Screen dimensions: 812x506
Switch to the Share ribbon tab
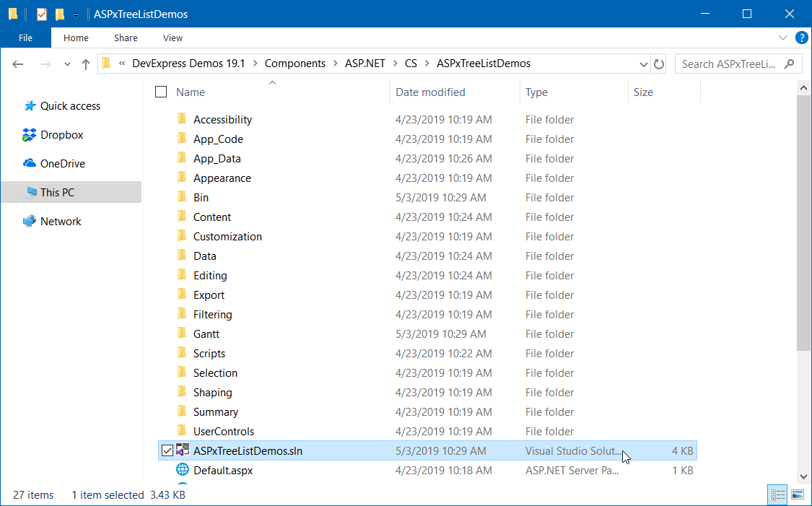(126, 38)
